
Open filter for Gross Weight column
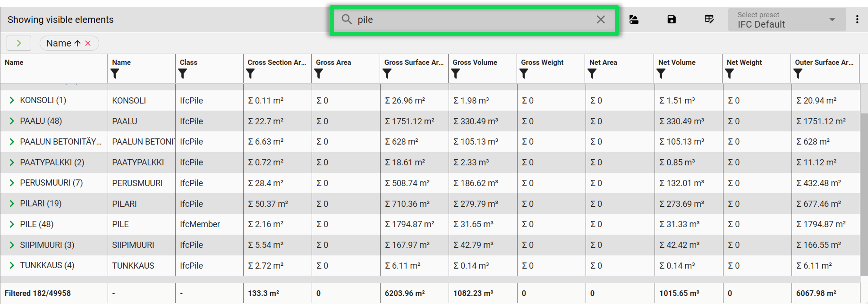(x=524, y=73)
